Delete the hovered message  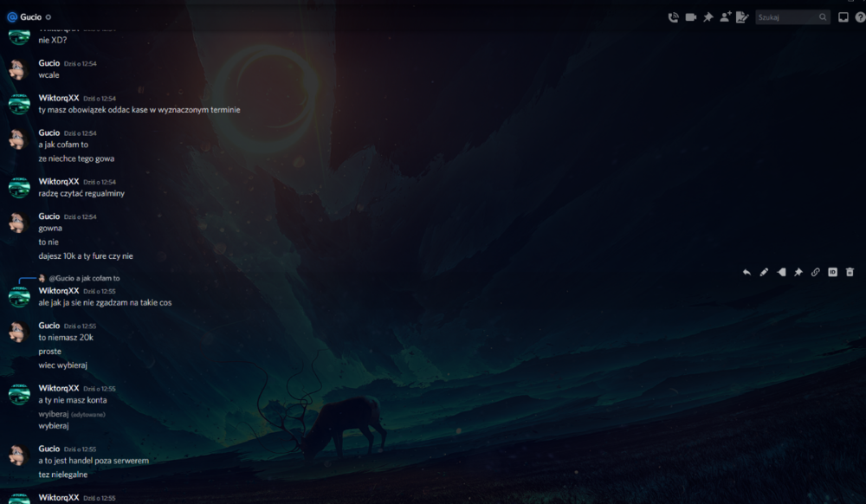[x=850, y=272]
